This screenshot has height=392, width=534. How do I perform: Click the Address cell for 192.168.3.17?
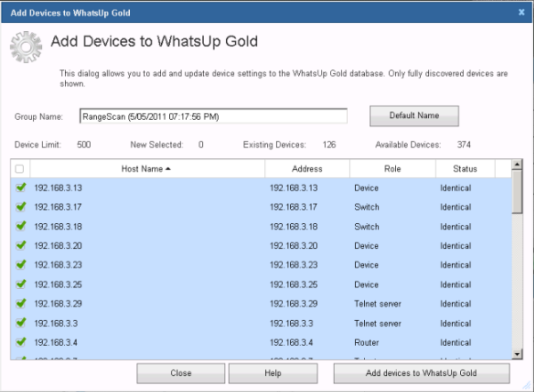click(294, 207)
